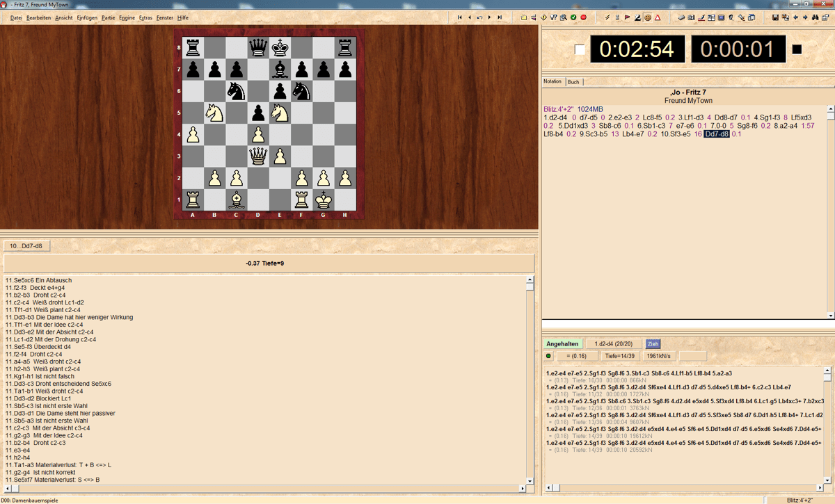The image size is (835, 504).
Task: Click the lightning bolt toolbar icon
Action: pyautogui.click(x=607, y=17)
